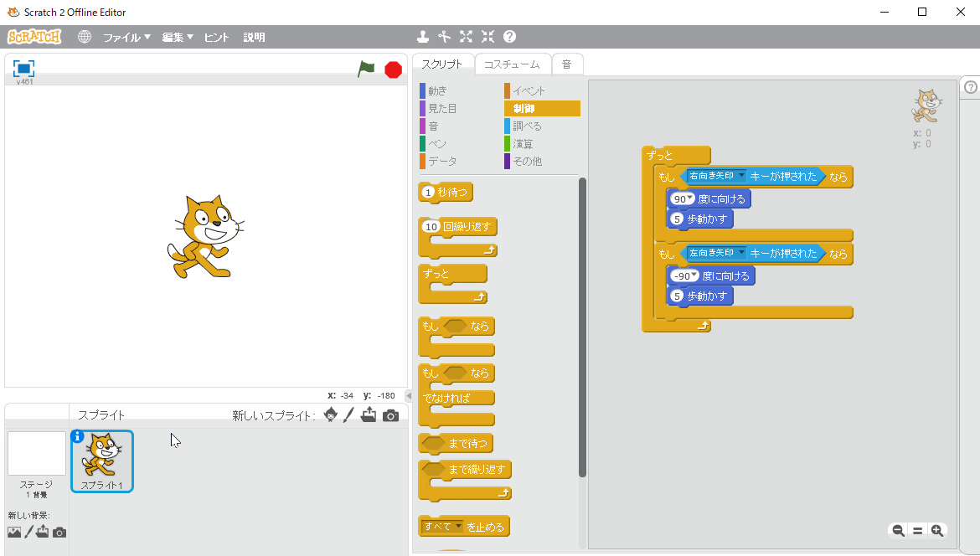Screen dimensions: 980x556
Task: Select the その他 block category
Action: [542, 161]
